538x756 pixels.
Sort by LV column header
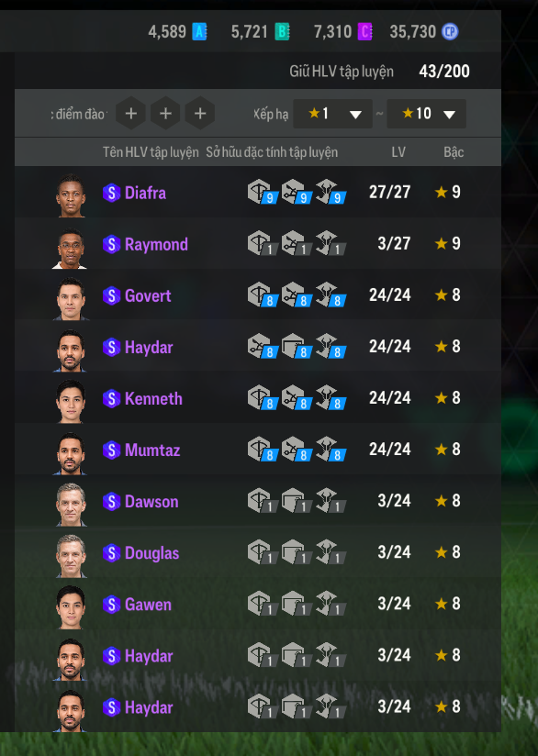(x=398, y=152)
